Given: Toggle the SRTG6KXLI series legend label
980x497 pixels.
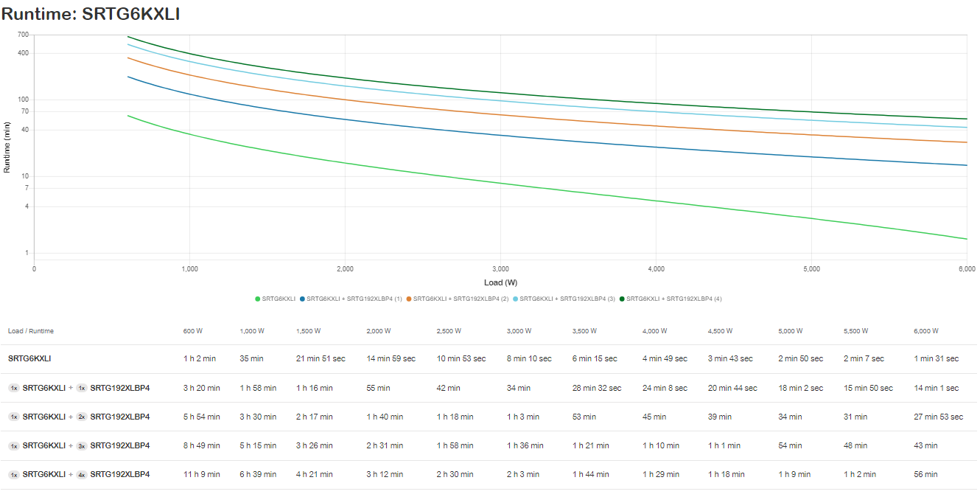Looking at the screenshot, I should pos(279,299).
